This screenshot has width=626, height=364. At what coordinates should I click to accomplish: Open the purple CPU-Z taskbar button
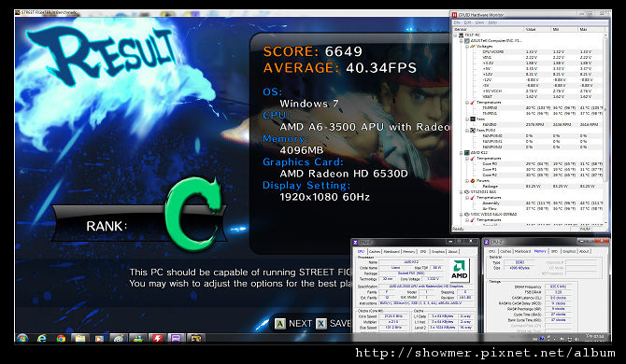[x=177, y=339]
